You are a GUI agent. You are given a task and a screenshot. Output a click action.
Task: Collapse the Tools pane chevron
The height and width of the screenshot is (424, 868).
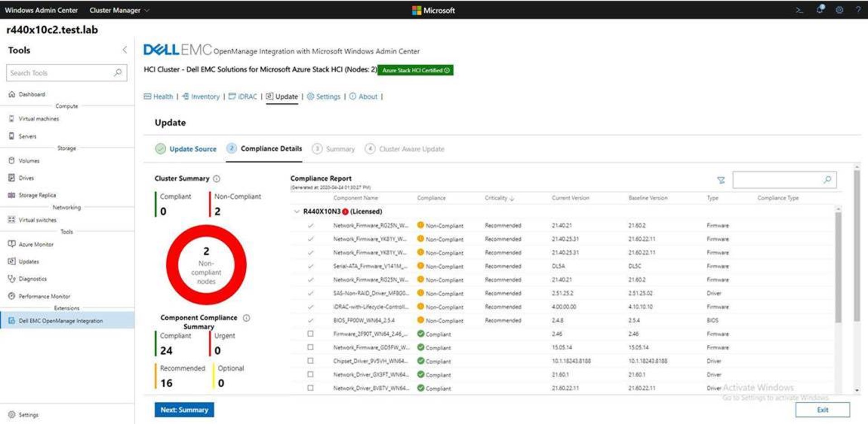[x=125, y=50]
